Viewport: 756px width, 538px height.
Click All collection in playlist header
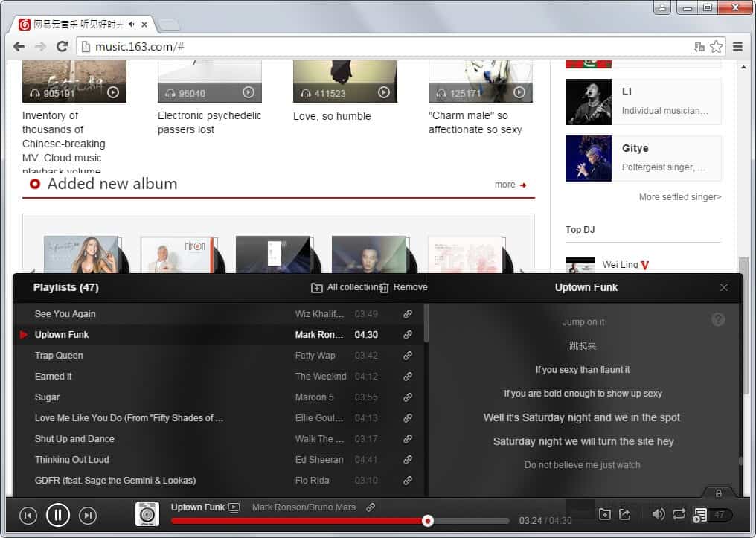point(345,287)
